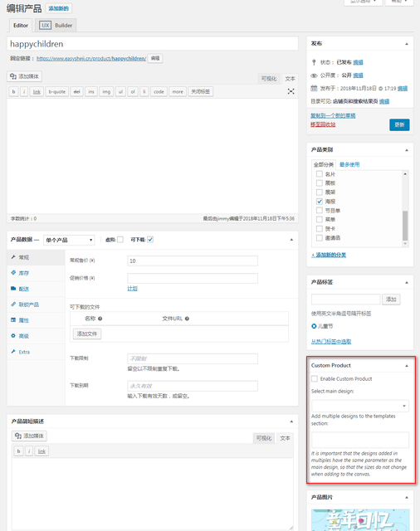Screen dimensions: 420x531
Task: Insert bold tag with b button
Action: pos(13,92)
